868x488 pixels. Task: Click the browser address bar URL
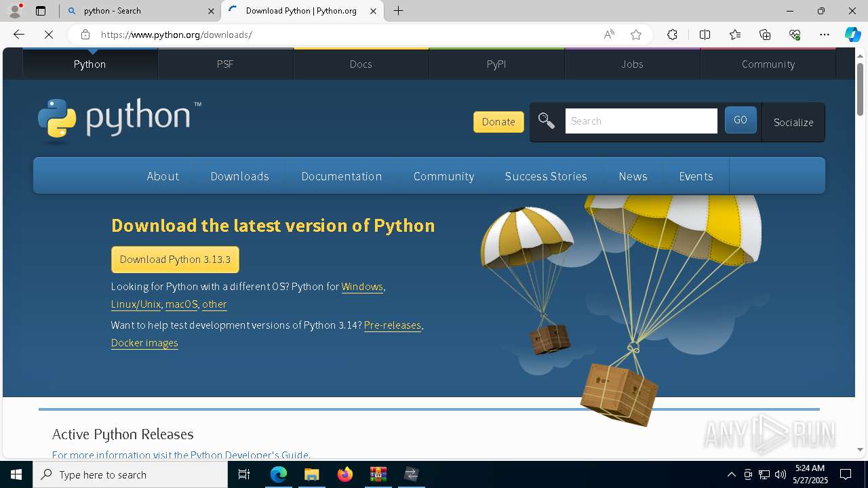(177, 35)
